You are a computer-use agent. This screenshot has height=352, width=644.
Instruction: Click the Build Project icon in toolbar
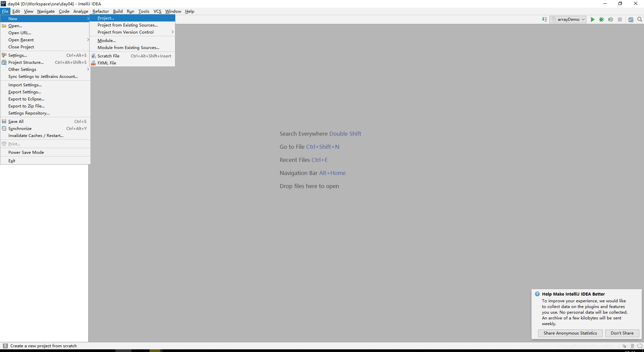(x=544, y=19)
